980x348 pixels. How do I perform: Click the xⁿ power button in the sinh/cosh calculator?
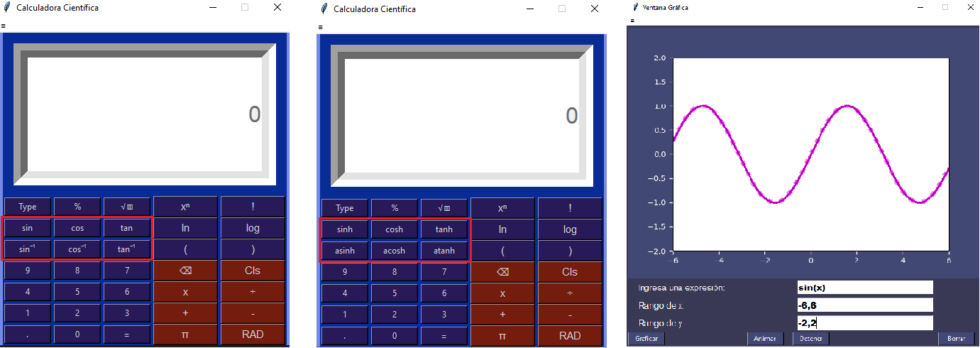pyautogui.click(x=502, y=208)
